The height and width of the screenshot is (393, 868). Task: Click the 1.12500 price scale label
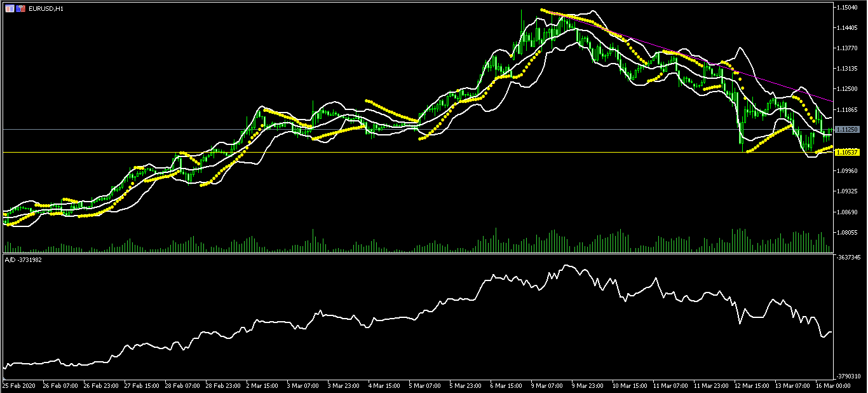pos(848,89)
